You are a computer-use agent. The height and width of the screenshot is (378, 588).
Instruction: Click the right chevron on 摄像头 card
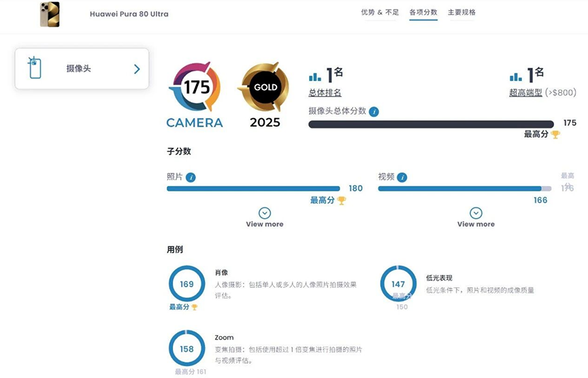coord(137,69)
